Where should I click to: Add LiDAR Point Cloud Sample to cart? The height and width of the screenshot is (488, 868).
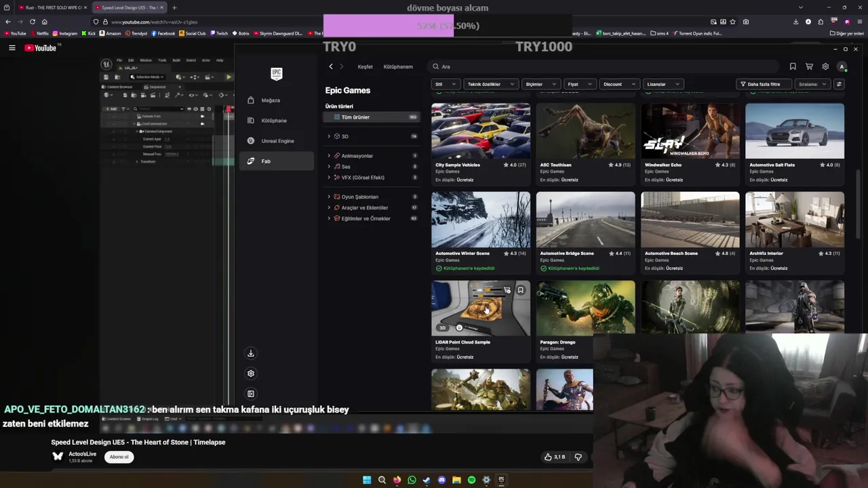(507, 290)
